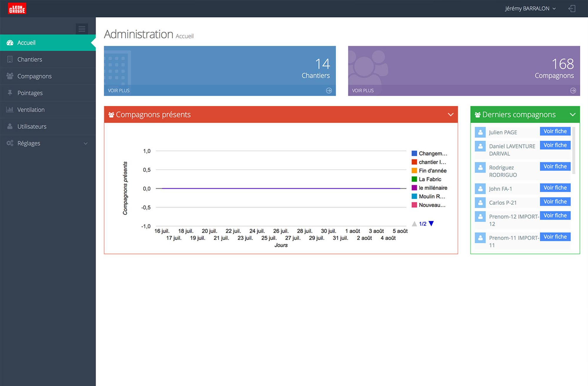The image size is (588, 386).
Task: Click VOIR PLUS on Chantiers card
Action: coord(118,91)
